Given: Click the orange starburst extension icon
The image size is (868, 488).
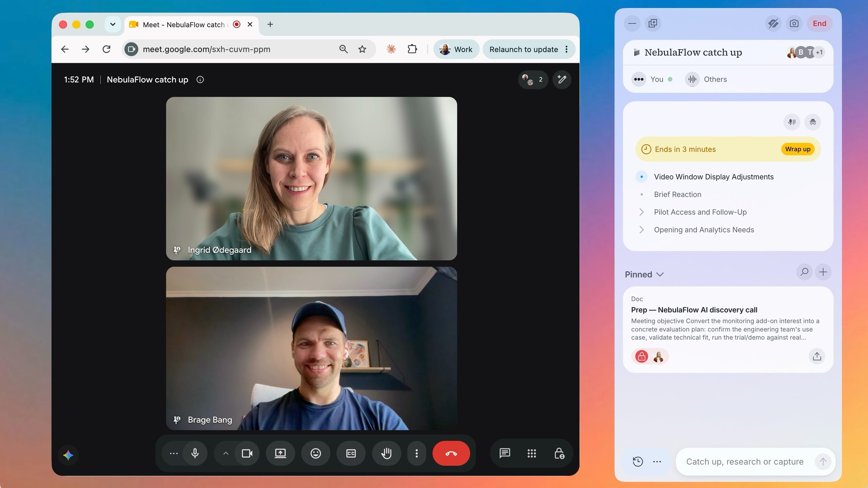Looking at the screenshot, I should [391, 49].
